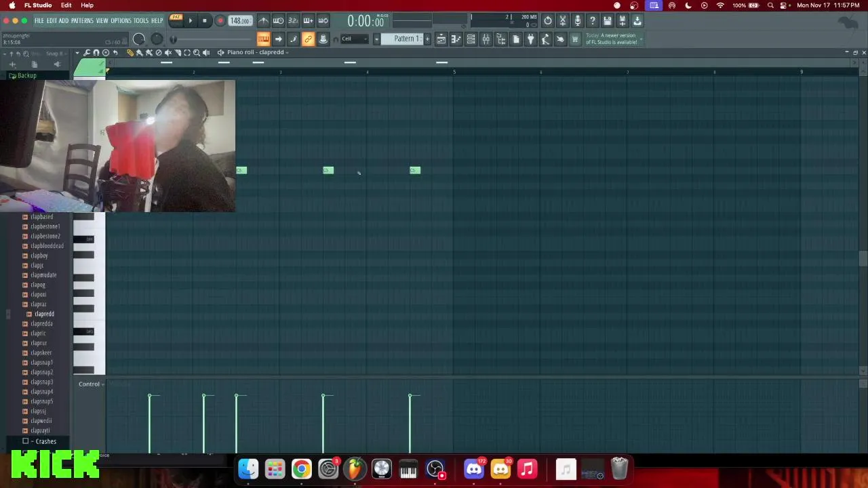
Task: Choose the Select tool in piano roll
Action: tap(187, 52)
